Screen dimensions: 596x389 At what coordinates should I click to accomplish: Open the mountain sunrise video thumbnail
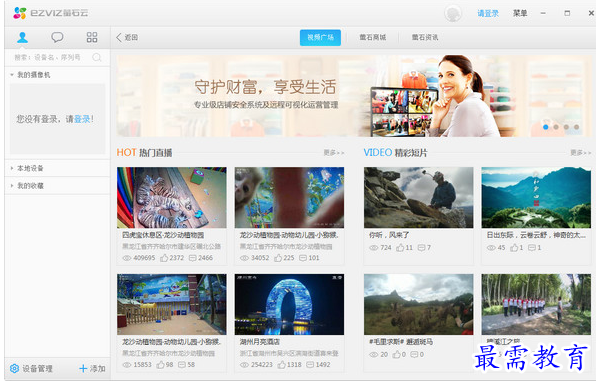tap(536, 197)
